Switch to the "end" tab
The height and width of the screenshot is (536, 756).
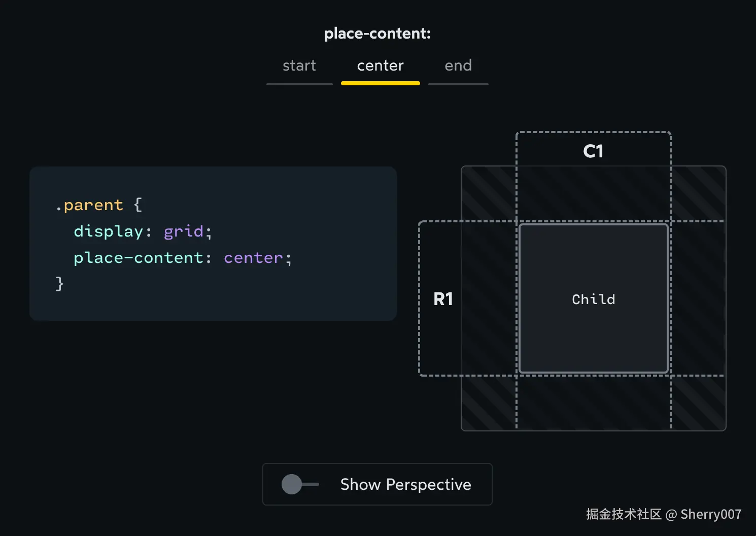point(458,65)
